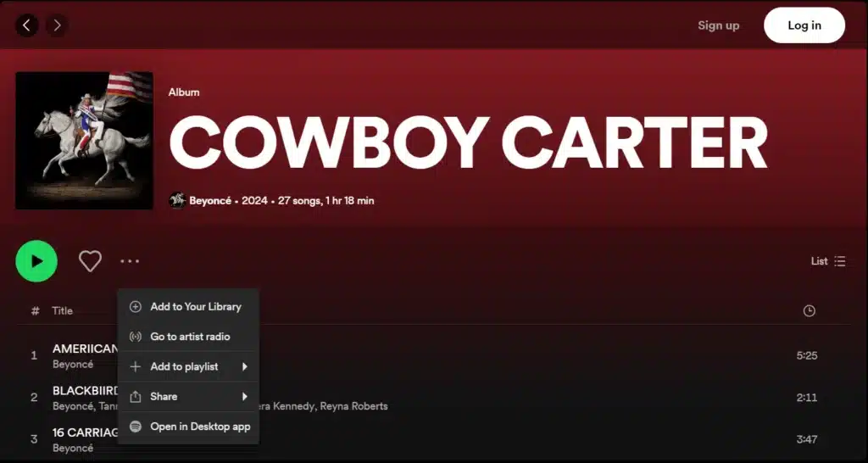Screen dimensions: 868x463
Task: Open the List view selector
Action: 828,261
